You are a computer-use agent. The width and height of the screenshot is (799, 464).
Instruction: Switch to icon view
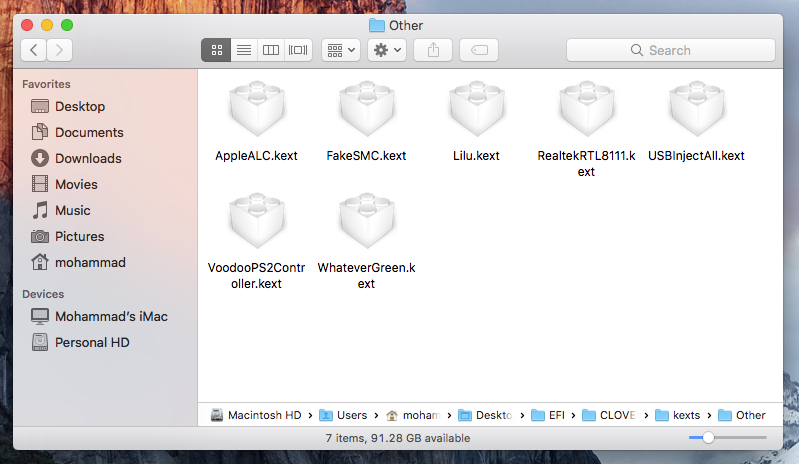(x=216, y=50)
